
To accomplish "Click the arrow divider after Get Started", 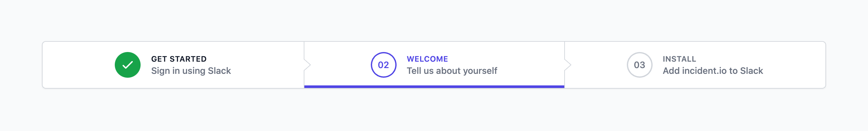I will point(307,65).
